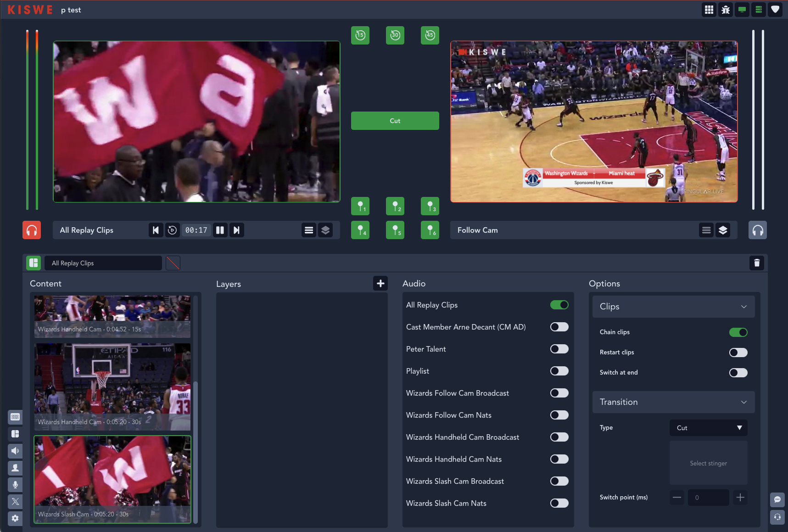Collapse the Clips options section

point(674,307)
